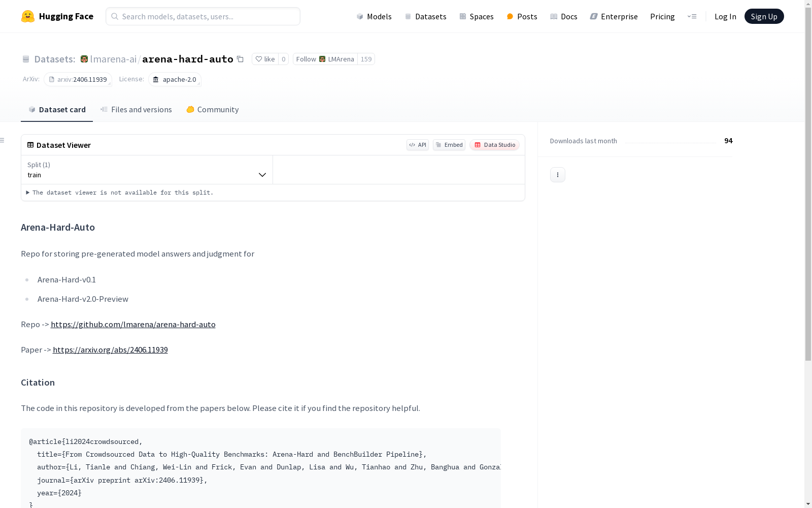The height and width of the screenshot is (508, 812).
Task: Click the downloads value 94
Action: point(728,141)
